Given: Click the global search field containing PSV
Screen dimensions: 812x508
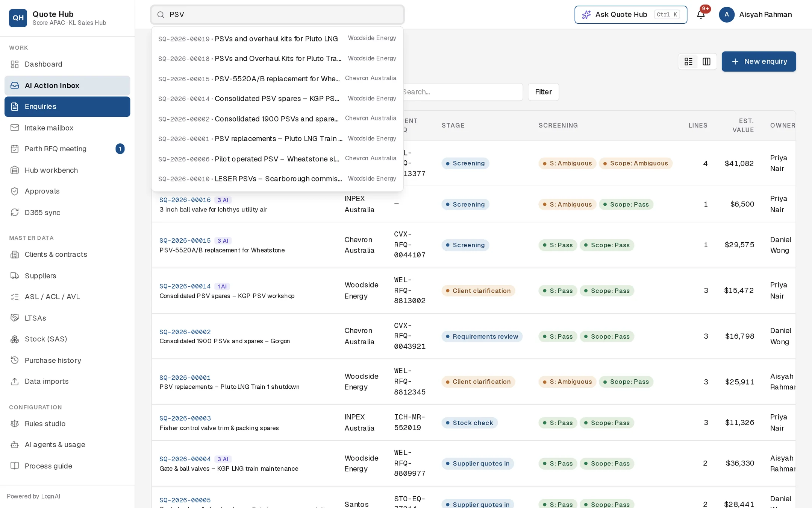Looking at the screenshot, I should coord(277,15).
